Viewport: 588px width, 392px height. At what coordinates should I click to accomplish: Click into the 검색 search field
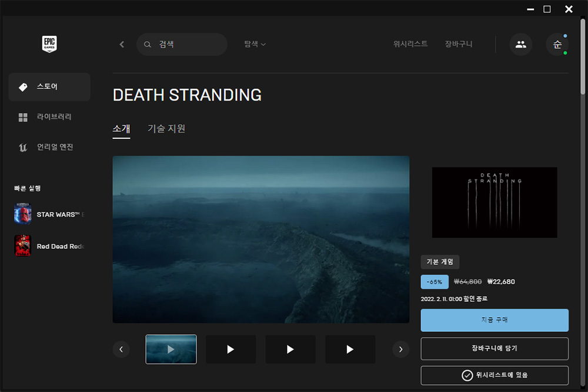coord(182,44)
